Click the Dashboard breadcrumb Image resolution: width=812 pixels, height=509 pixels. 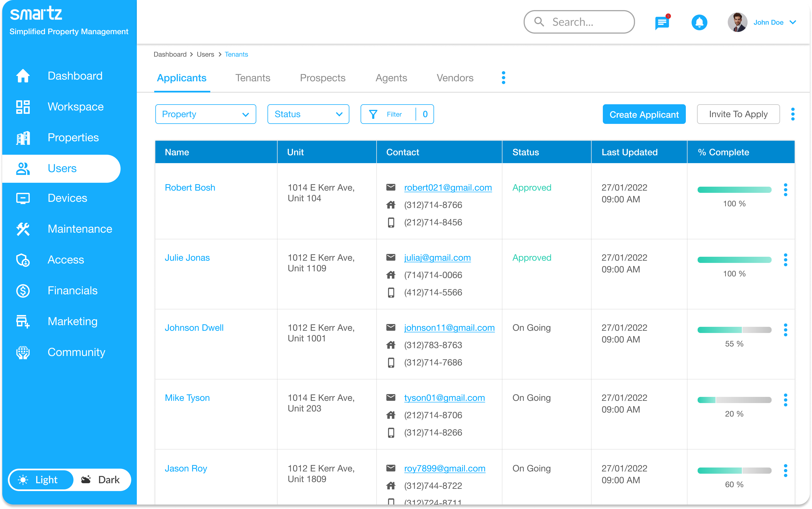[170, 54]
